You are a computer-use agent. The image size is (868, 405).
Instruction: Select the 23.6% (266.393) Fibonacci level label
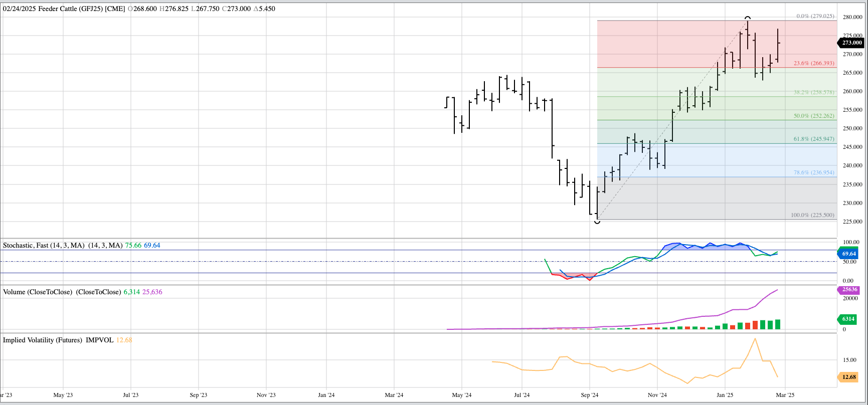pyautogui.click(x=814, y=64)
